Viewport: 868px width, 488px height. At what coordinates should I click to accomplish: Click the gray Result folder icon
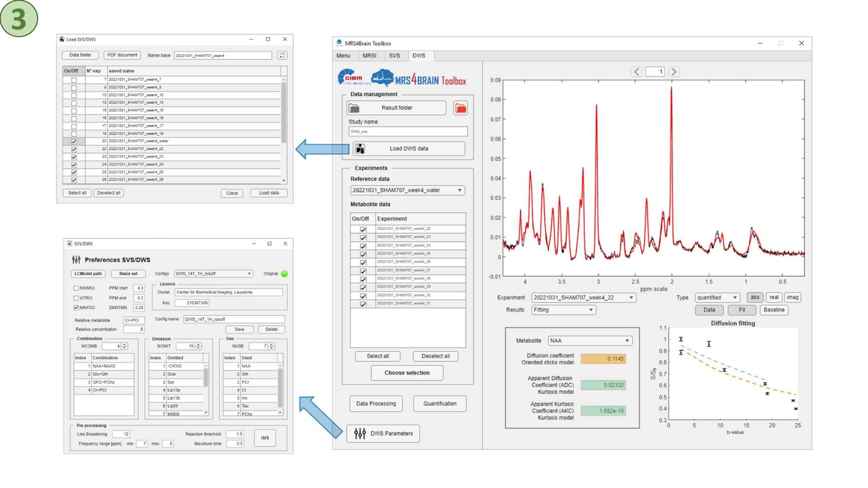point(354,108)
